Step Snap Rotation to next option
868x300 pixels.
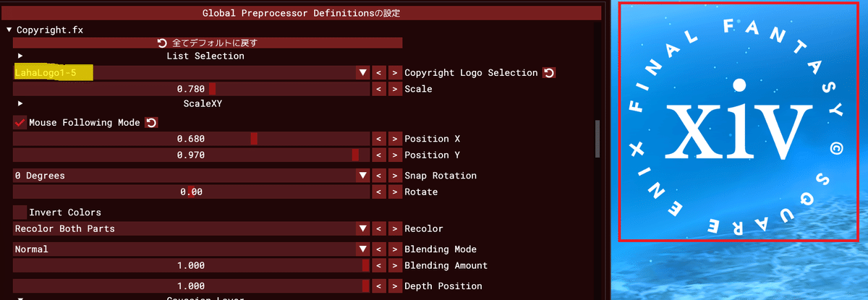click(x=394, y=176)
